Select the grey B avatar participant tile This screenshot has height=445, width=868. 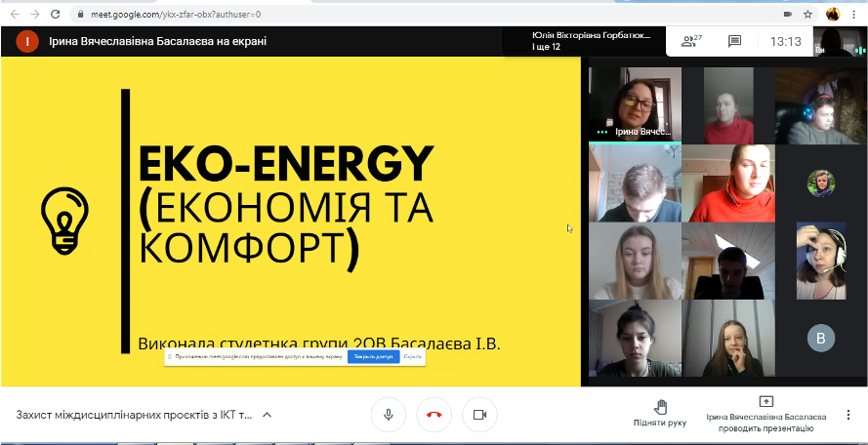pyautogui.click(x=821, y=339)
